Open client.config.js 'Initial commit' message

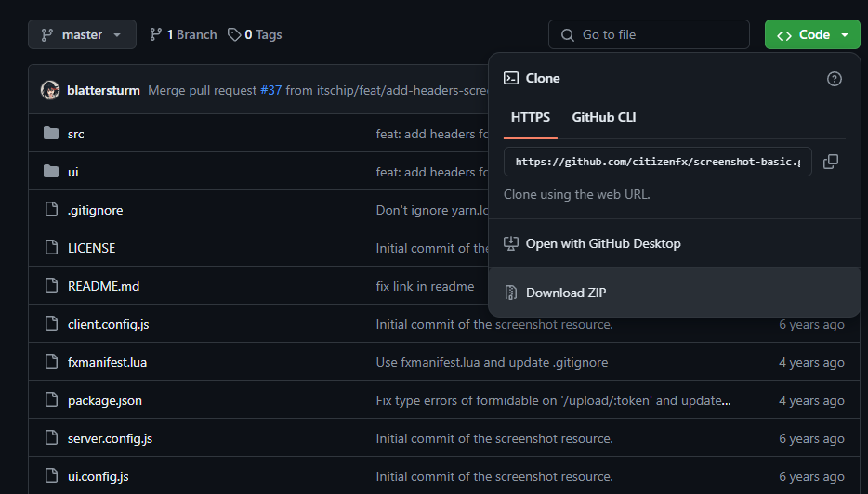(494, 325)
